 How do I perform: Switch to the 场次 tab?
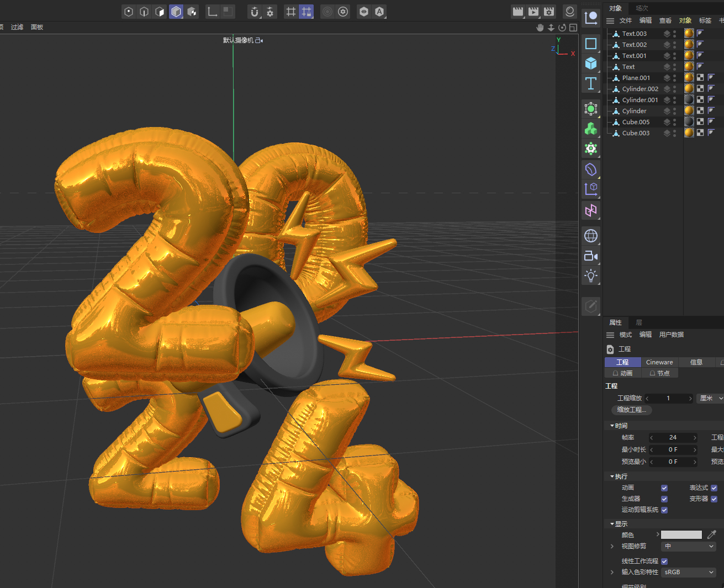[x=642, y=8]
